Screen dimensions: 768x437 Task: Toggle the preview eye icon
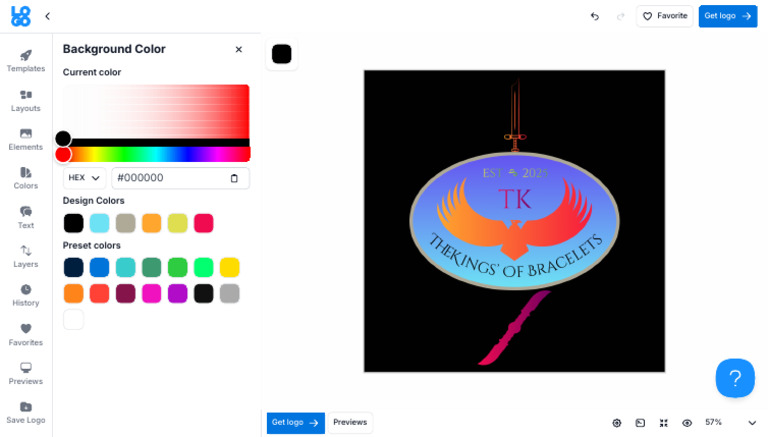[687, 423]
